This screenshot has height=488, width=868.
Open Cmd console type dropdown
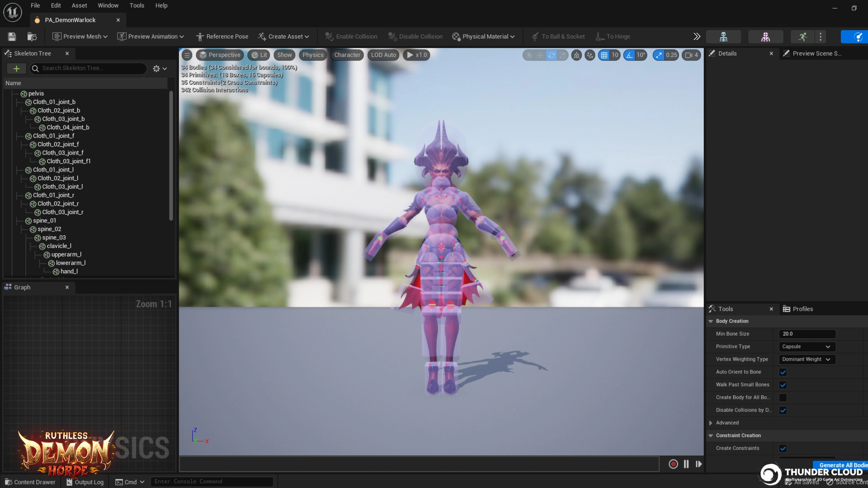click(130, 482)
